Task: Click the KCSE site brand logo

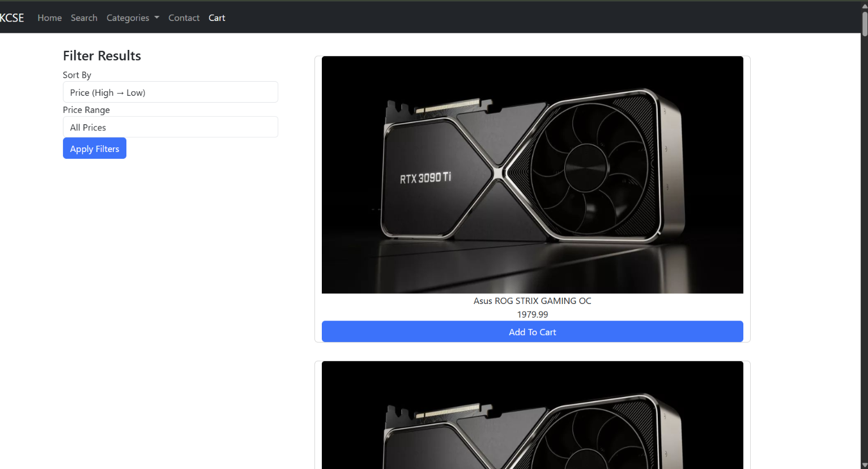Action: coord(12,17)
